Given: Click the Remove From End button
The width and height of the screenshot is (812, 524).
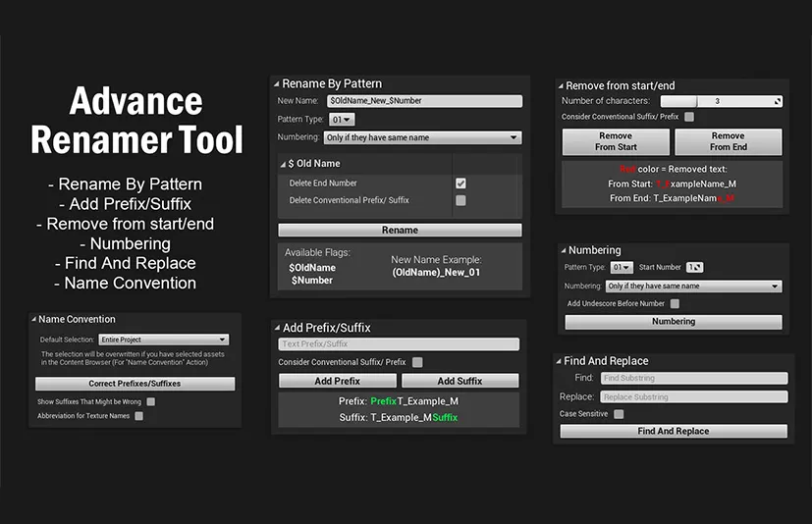Looking at the screenshot, I should pyautogui.click(x=729, y=142).
